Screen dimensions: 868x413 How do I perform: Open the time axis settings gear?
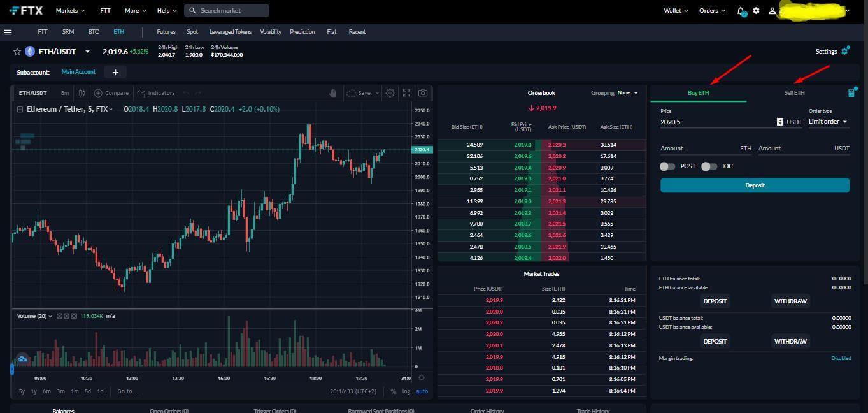tap(421, 378)
